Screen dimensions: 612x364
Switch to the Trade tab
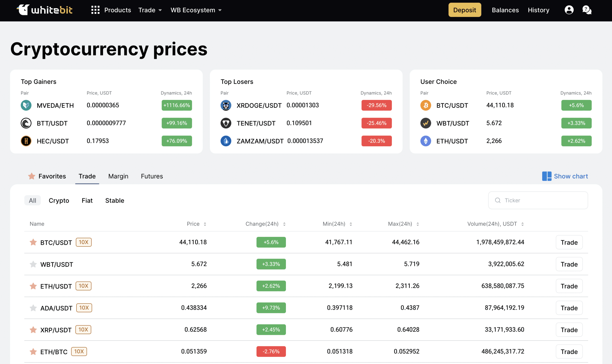[87, 176]
